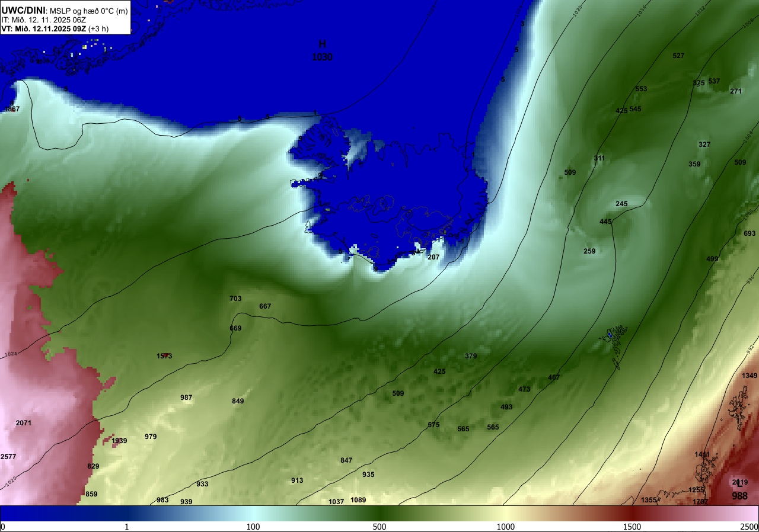This screenshot has width=759, height=532.
Task: Click the '1411' height value
Action: point(702,454)
